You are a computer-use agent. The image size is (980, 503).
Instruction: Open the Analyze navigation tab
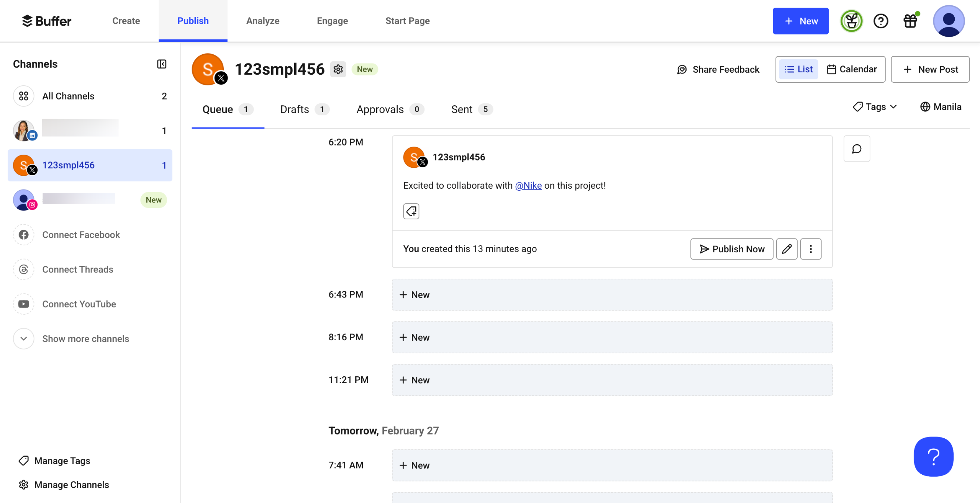tap(263, 21)
